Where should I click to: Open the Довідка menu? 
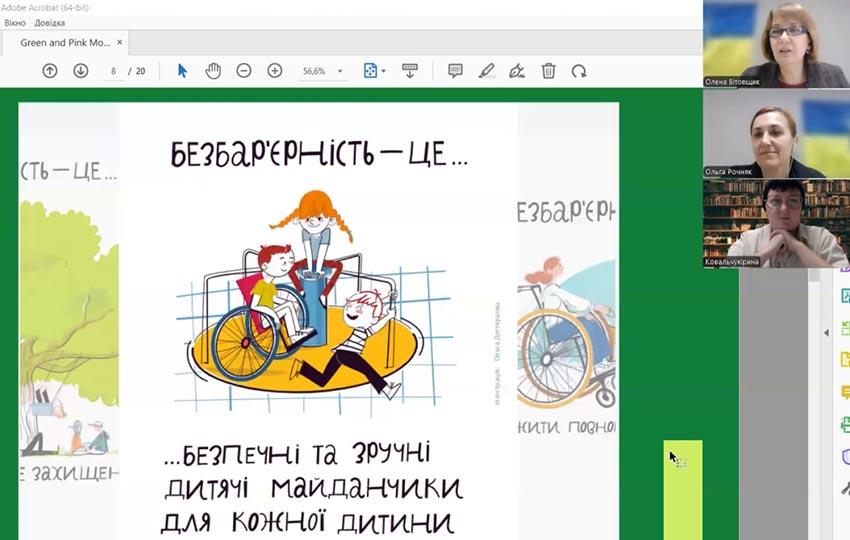point(49,23)
